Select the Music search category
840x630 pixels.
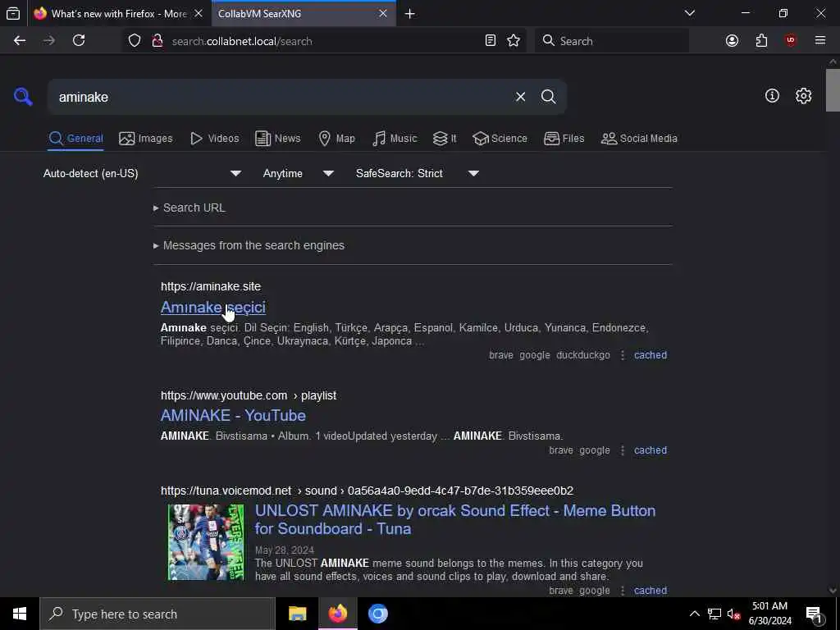coord(395,138)
